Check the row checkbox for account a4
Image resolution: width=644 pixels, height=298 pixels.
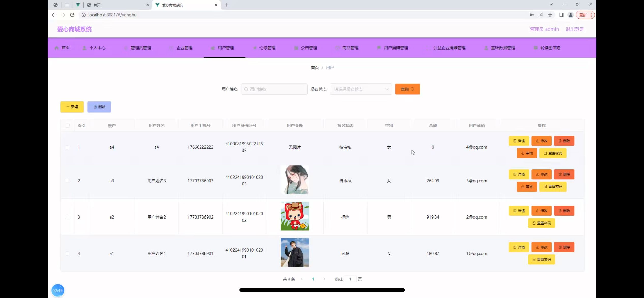pos(67,147)
